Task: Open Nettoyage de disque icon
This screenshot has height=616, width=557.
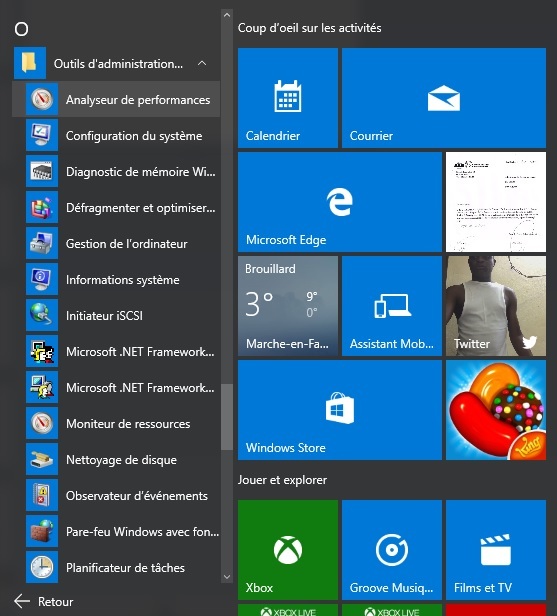Action: 42,460
